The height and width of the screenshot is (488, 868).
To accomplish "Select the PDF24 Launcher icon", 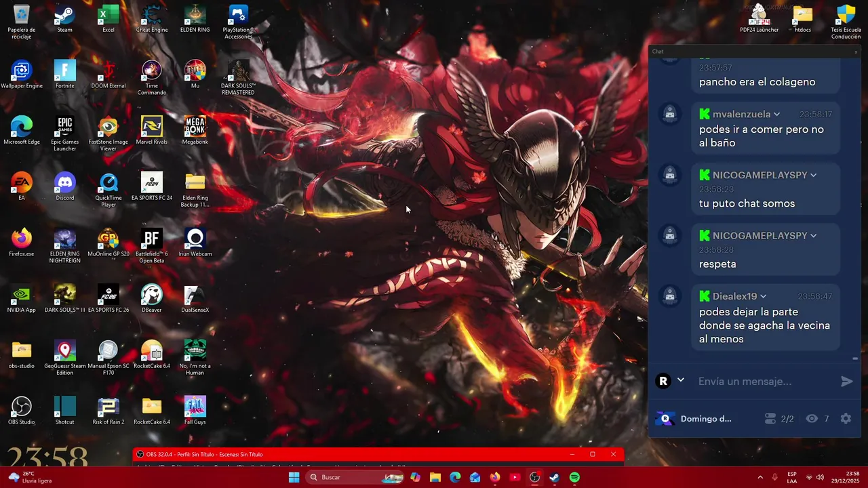I will click(x=759, y=19).
